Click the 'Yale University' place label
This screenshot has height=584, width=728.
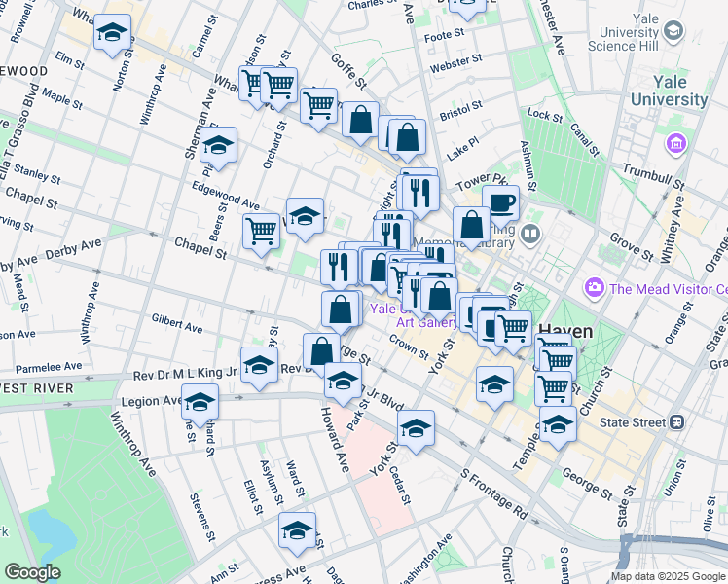669,91
